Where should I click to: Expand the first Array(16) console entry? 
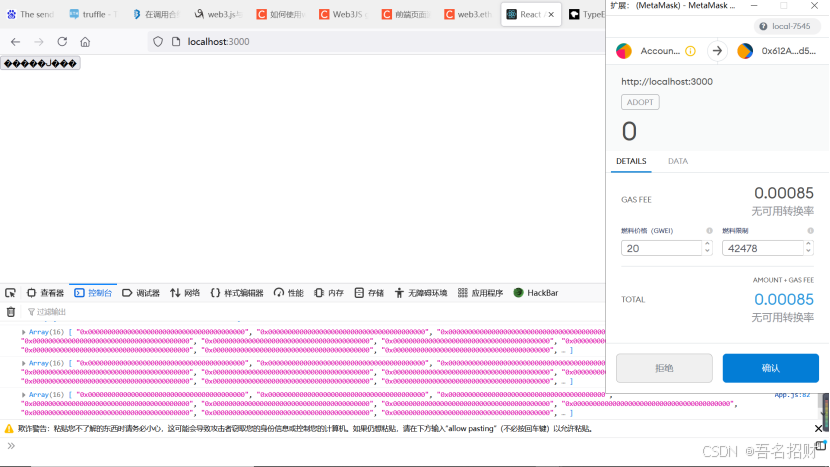[23, 332]
